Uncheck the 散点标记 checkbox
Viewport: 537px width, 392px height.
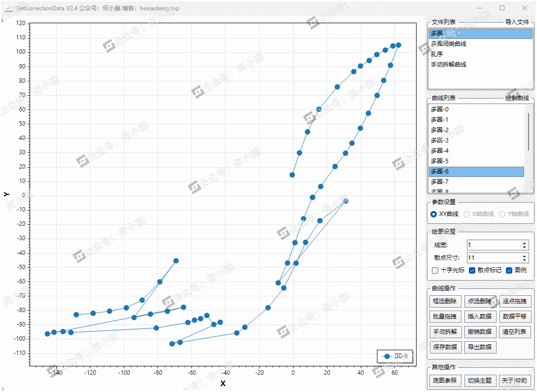[472, 270]
